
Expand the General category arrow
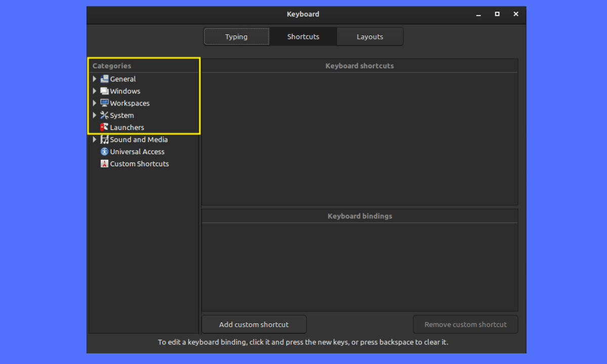click(95, 79)
